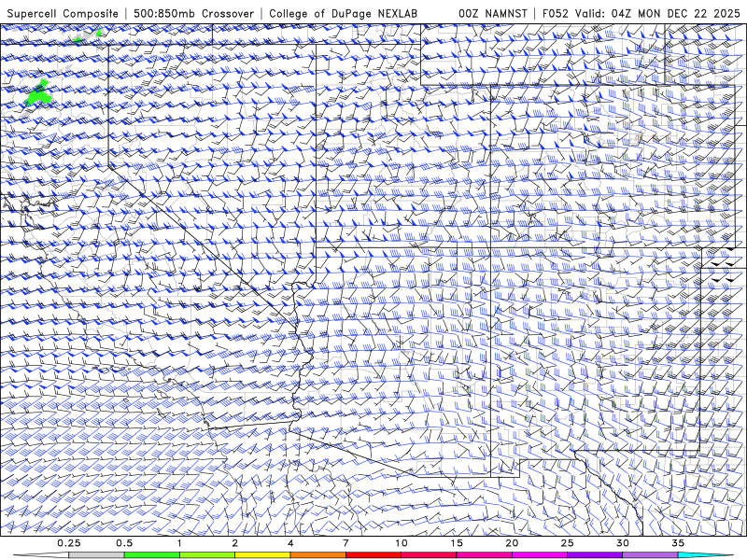Click the "College of DuPage NEXLAB" credit text
The width and height of the screenshot is (747, 560).
tap(343, 13)
